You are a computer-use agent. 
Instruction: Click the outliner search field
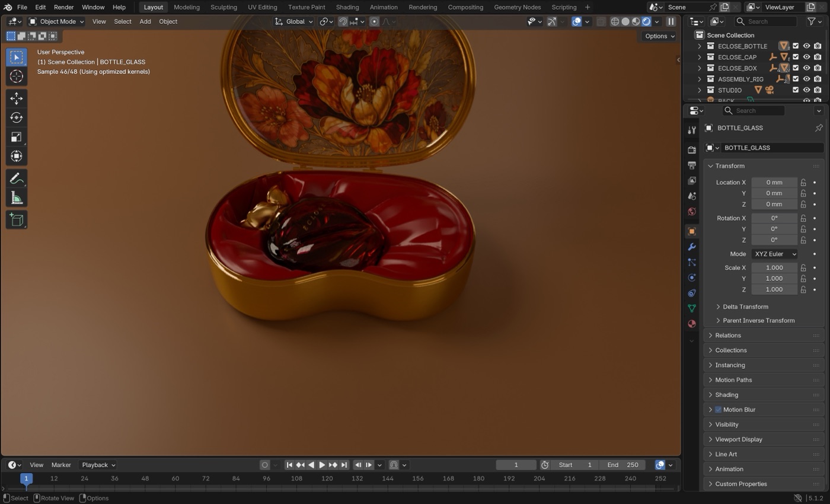766,21
